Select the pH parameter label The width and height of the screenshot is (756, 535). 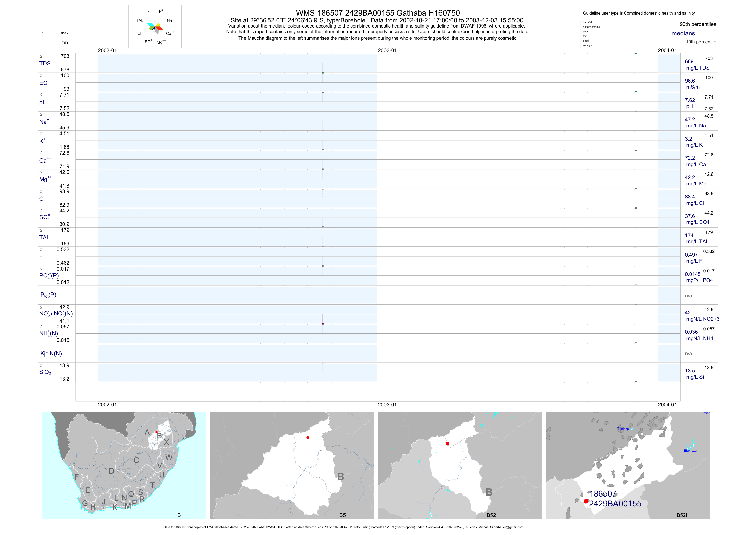43,102
